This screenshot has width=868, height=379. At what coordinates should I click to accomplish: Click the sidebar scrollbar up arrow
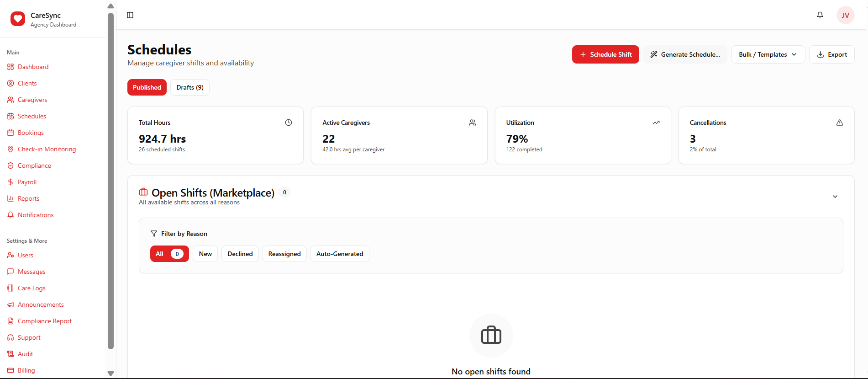click(110, 6)
